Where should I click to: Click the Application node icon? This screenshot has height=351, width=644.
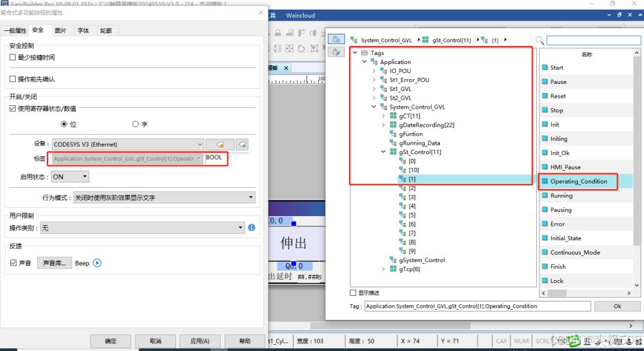pos(374,62)
